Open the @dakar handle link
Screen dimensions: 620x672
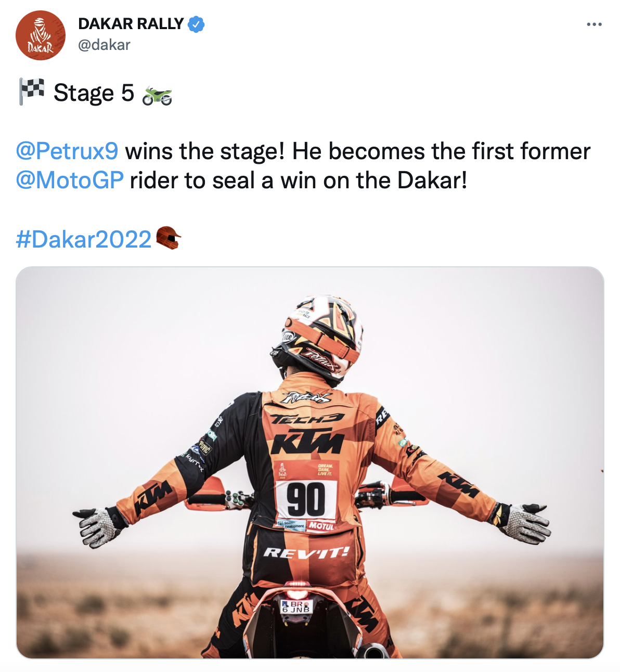[104, 45]
